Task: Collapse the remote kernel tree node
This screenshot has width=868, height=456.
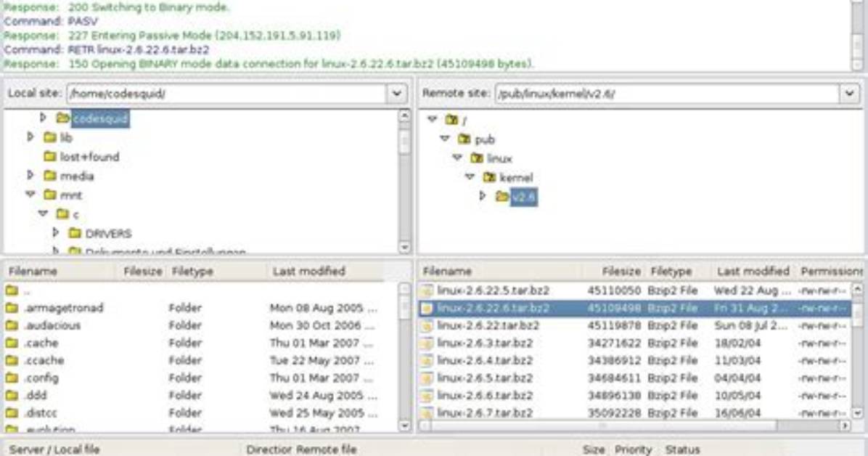Action: coord(470,177)
